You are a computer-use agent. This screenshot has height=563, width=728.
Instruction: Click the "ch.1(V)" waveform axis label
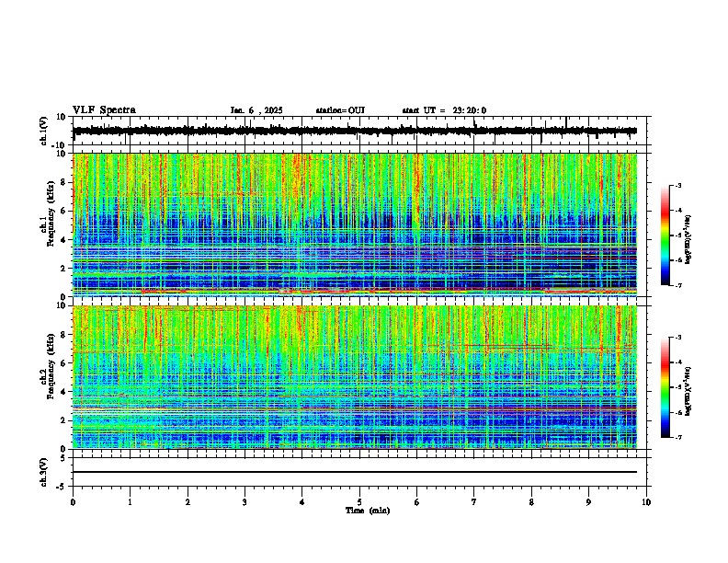(44, 131)
